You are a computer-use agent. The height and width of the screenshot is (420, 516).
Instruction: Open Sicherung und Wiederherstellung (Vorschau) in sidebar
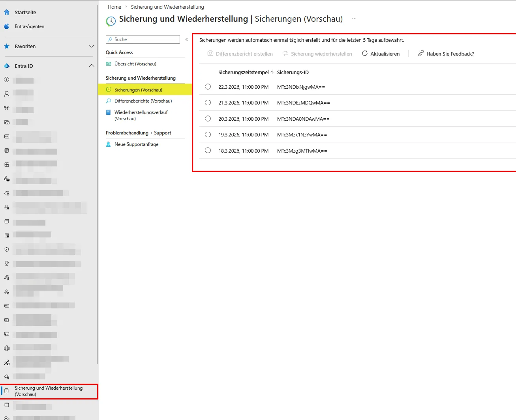coord(49,391)
